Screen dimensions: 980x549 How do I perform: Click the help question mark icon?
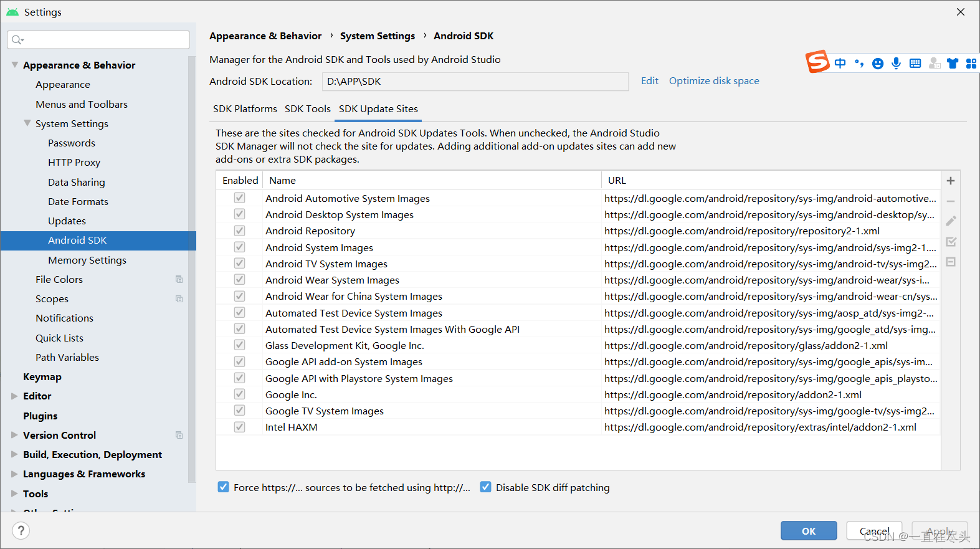[x=21, y=530]
